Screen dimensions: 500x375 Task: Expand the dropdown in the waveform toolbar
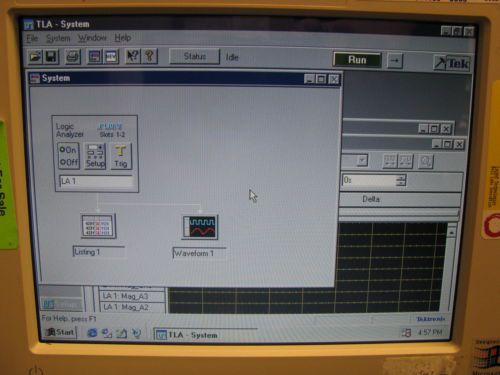[362, 160]
